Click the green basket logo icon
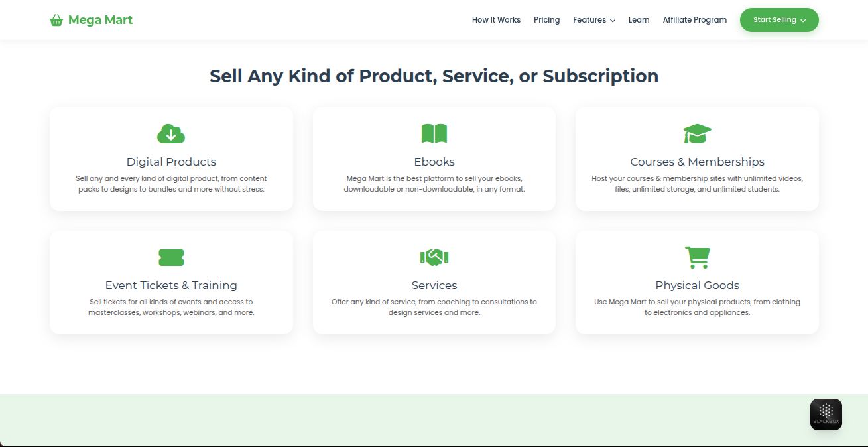The image size is (868, 447). [x=56, y=21]
